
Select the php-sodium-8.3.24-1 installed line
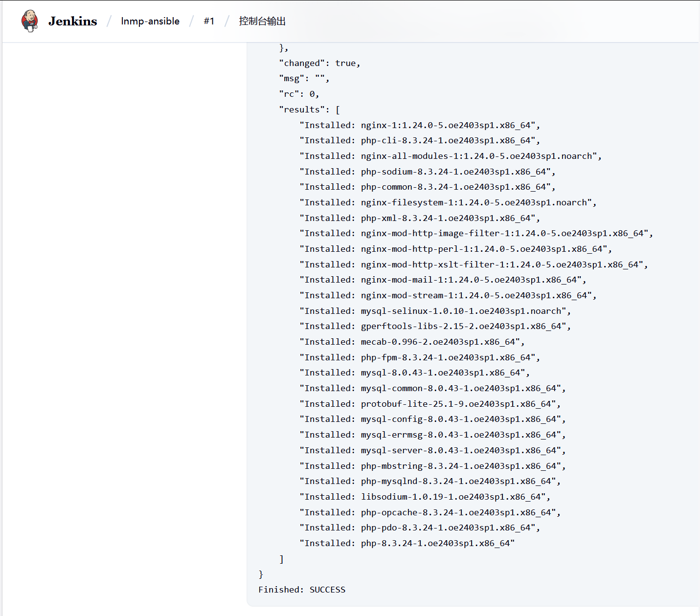tap(428, 172)
